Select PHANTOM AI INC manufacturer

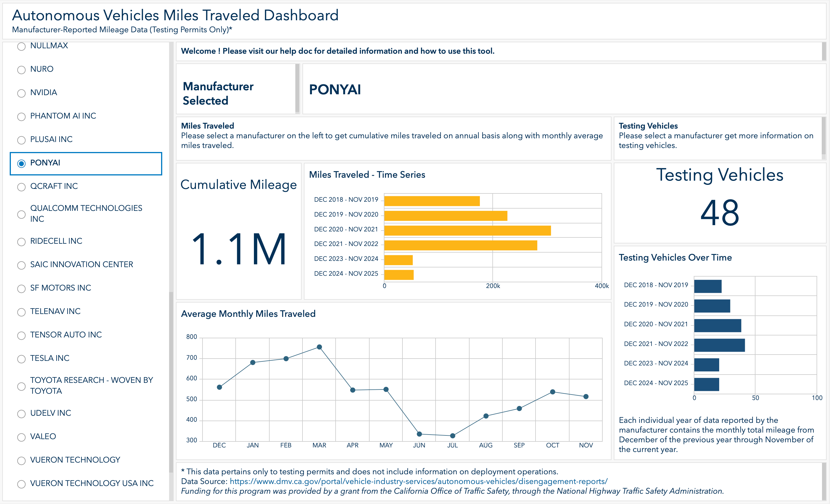(21, 116)
